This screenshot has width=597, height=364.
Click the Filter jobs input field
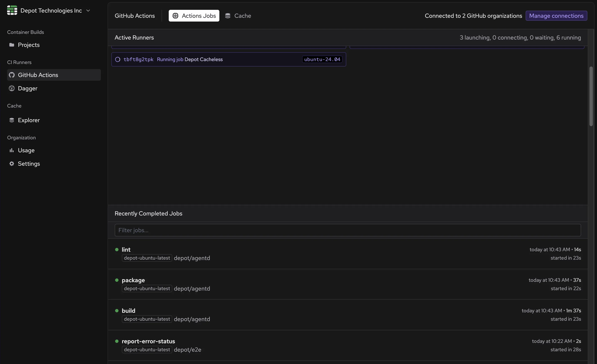[347, 230]
